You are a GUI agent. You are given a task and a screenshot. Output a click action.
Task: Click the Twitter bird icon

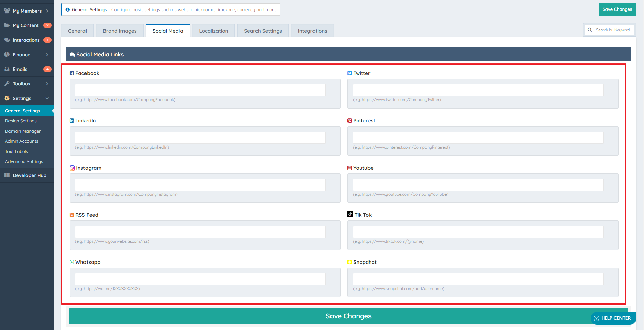(349, 73)
